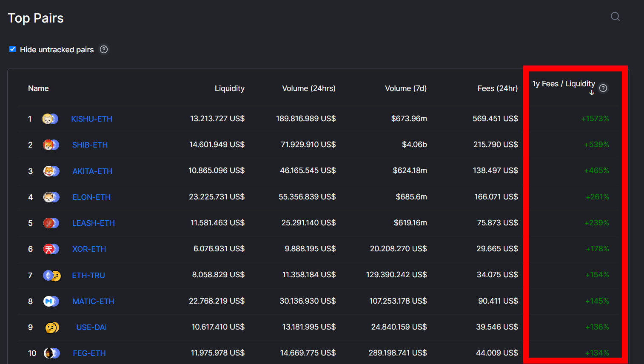Click the MATIC-ETH token pair icon
The image size is (644, 364).
coord(51,301)
